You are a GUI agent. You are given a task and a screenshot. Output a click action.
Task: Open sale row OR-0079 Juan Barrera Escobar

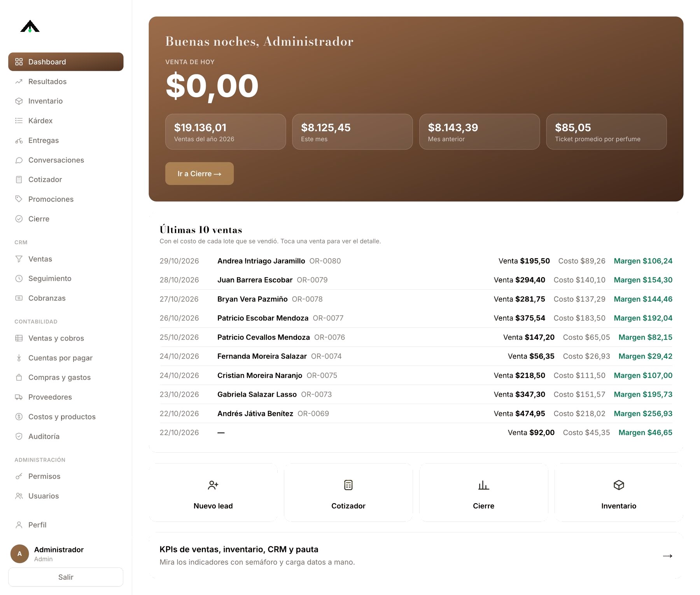click(416, 280)
